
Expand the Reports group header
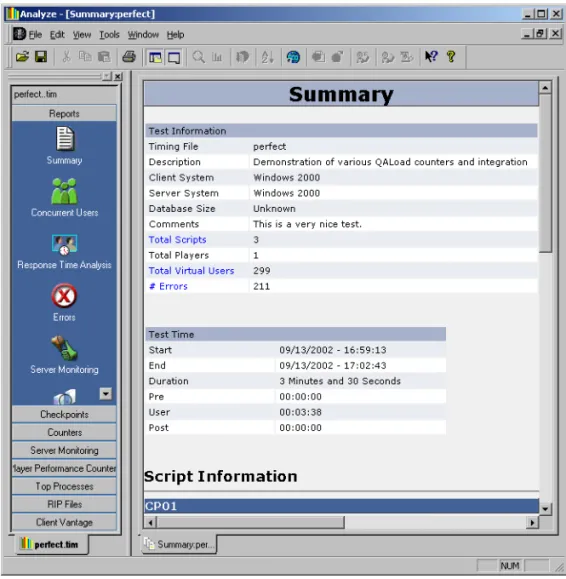64,113
